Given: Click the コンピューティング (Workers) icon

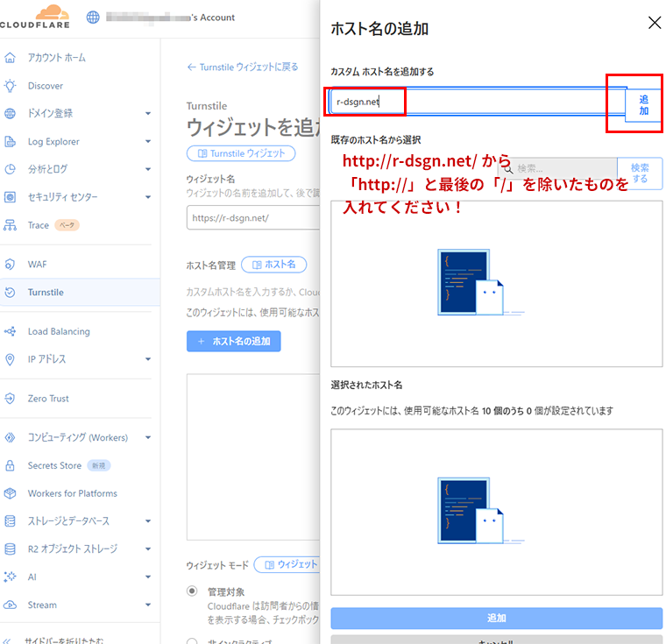Looking at the screenshot, I should coord(11,437).
